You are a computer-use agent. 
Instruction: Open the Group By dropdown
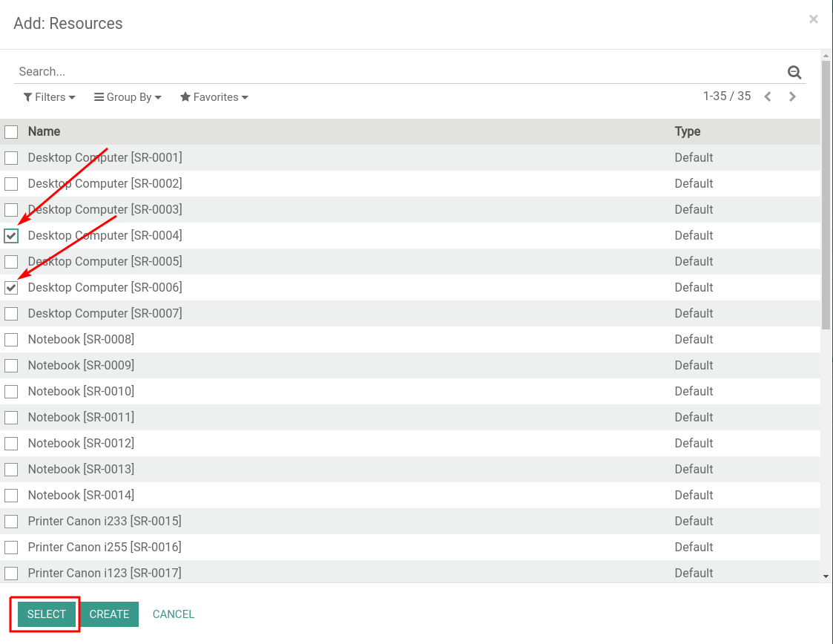point(128,97)
